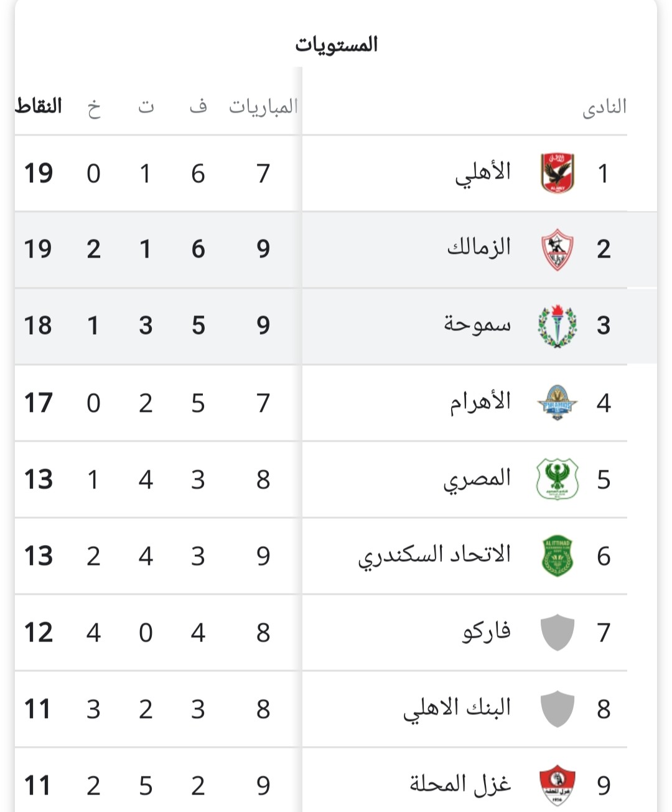672x812 pixels.
Task: Click the Al Masry green eagle logo
Action: tap(557, 479)
